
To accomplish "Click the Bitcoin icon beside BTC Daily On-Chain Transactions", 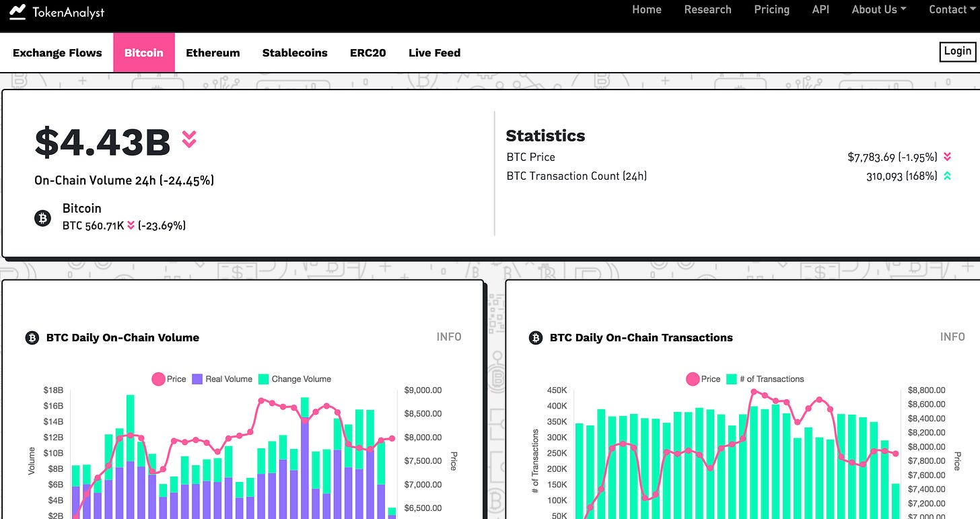I will [535, 338].
